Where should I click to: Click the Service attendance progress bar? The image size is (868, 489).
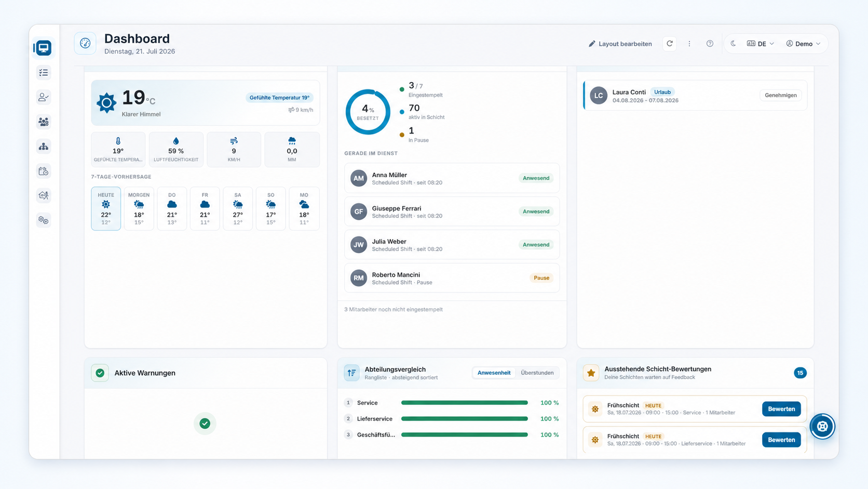(x=465, y=403)
